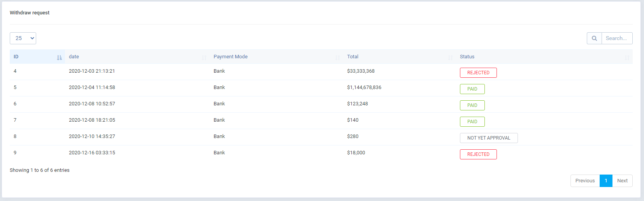Click the Payment Mode header label
Viewport: 644px width, 201px height.
tap(230, 57)
